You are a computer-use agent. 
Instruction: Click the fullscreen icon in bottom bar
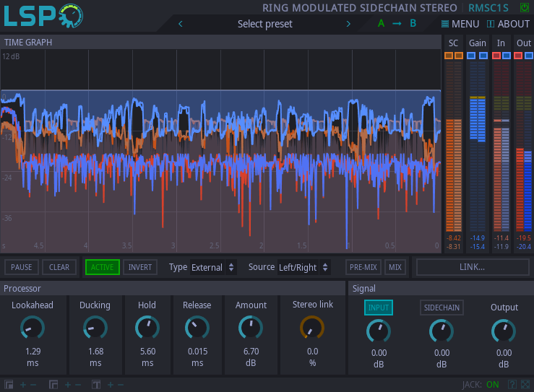click(525, 385)
